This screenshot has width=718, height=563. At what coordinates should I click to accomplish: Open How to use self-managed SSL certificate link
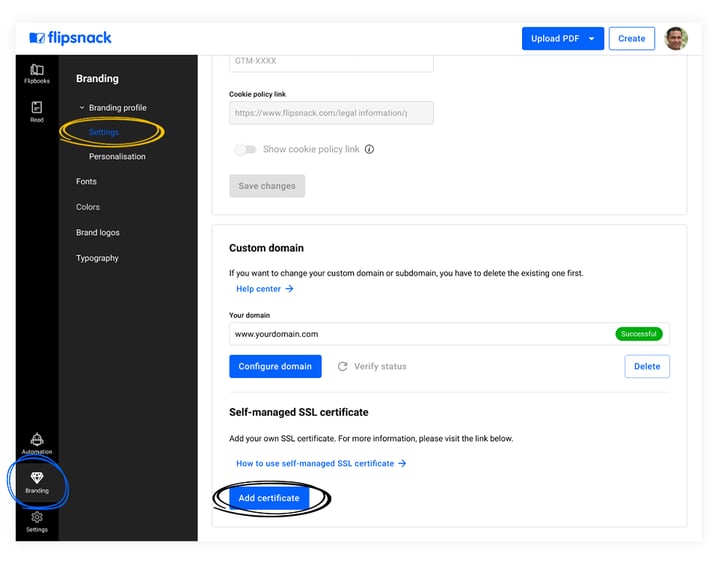(x=315, y=464)
